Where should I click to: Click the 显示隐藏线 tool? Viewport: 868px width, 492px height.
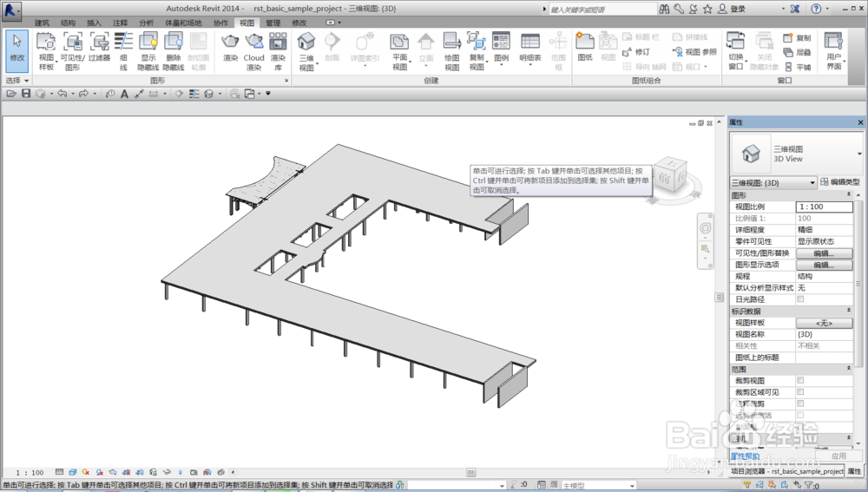(x=148, y=51)
